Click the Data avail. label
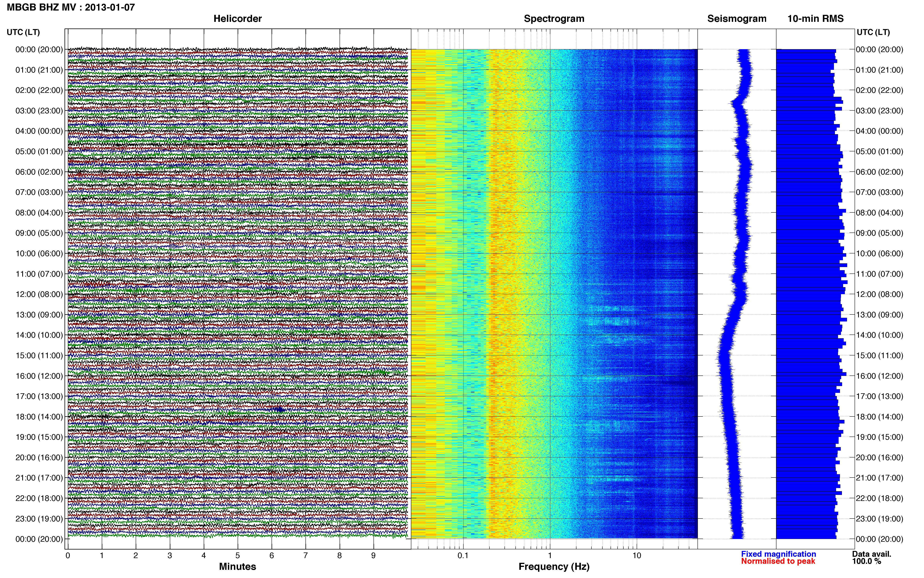The height and width of the screenshot is (578, 924). (x=871, y=554)
